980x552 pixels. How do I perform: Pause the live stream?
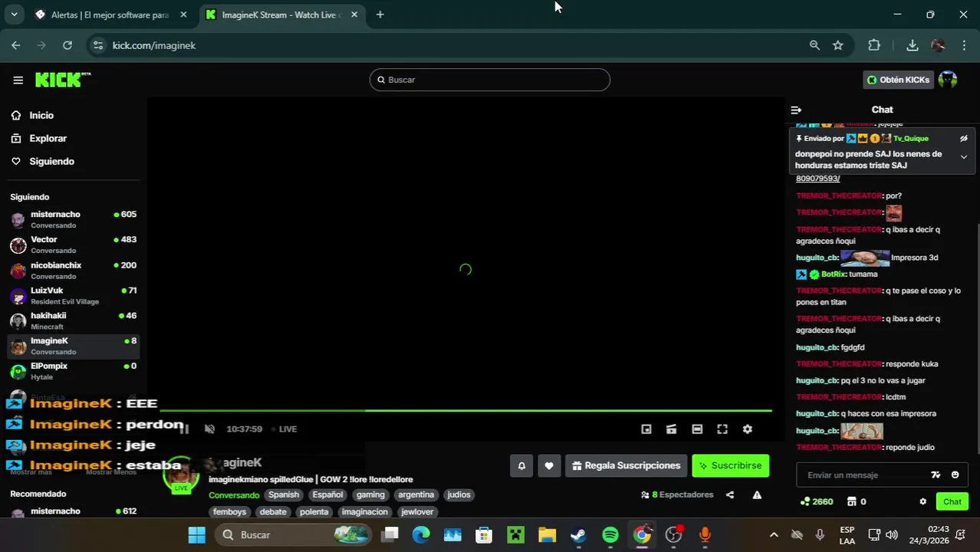click(184, 429)
